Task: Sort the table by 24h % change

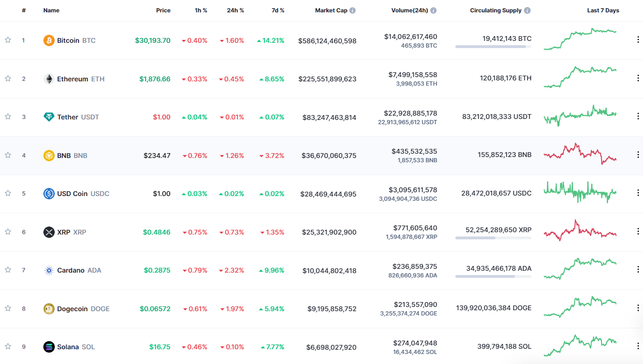Action: [235, 10]
